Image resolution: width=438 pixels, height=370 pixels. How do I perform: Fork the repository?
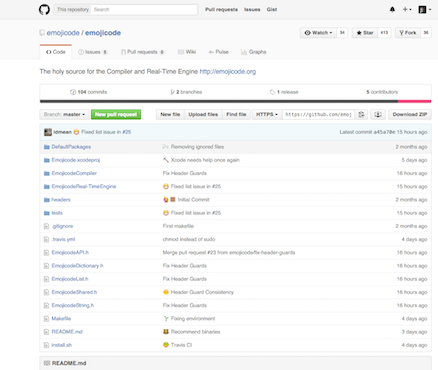[x=408, y=33]
